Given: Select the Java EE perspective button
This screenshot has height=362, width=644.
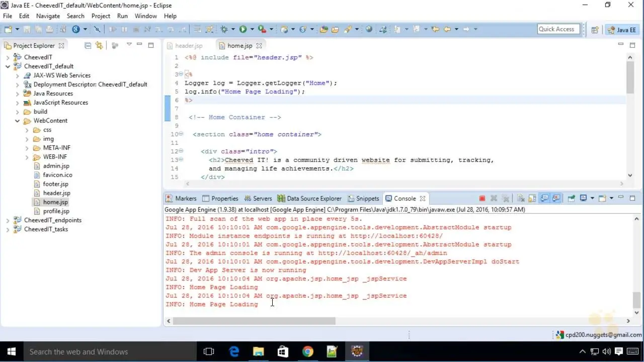Looking at the screenshot, I should pyautogui.click(x=622, y=30).
